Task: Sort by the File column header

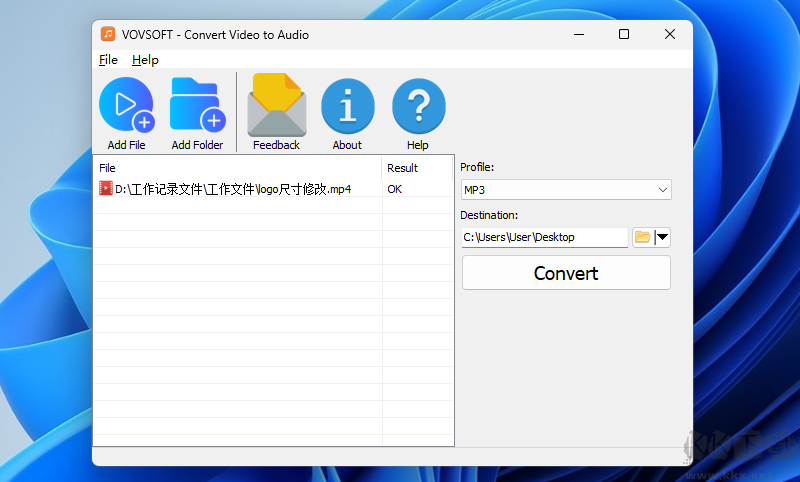Action: [x=237, y=168]
